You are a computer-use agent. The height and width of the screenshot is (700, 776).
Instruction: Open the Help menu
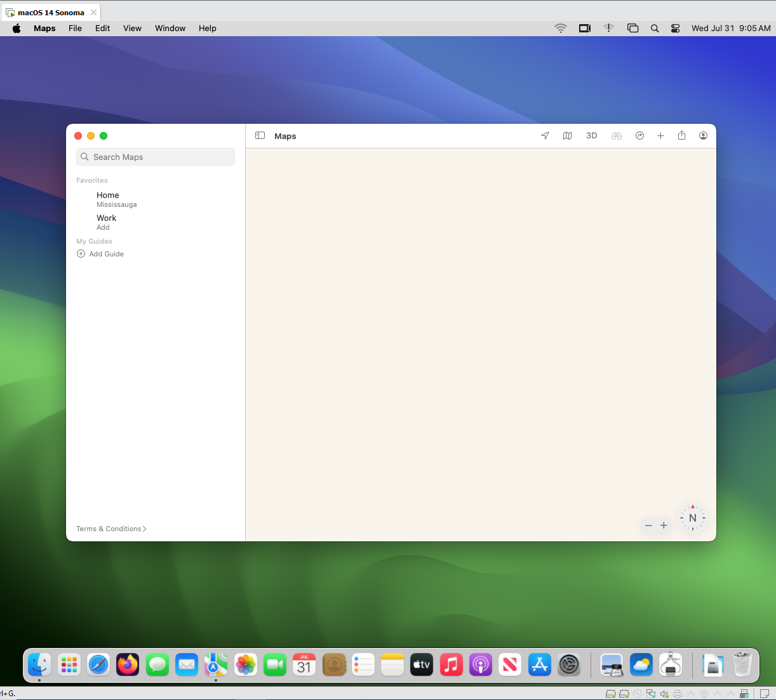click(207, 28)
